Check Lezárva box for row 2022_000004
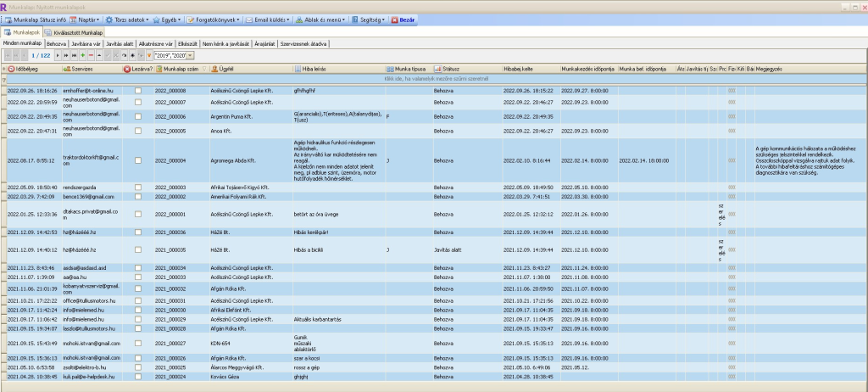 click(138, 160)
